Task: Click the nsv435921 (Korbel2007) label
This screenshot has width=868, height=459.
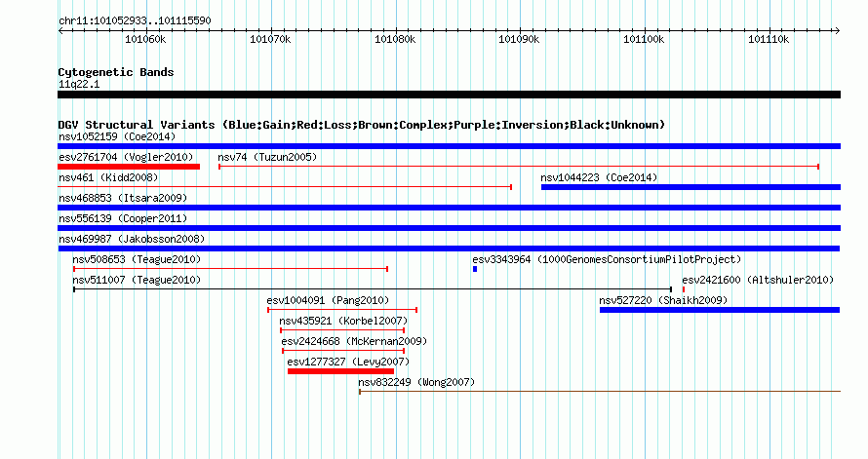Action: 343,321
